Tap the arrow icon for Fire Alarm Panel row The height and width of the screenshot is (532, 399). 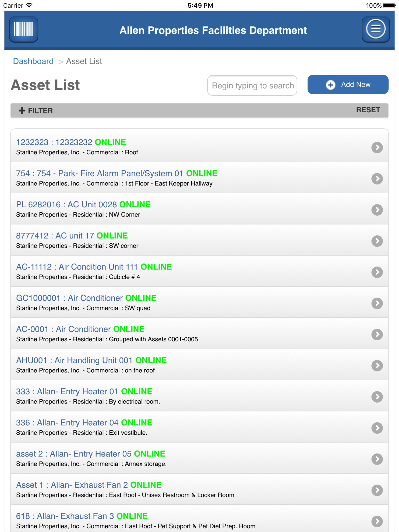[x=377, y=179]
